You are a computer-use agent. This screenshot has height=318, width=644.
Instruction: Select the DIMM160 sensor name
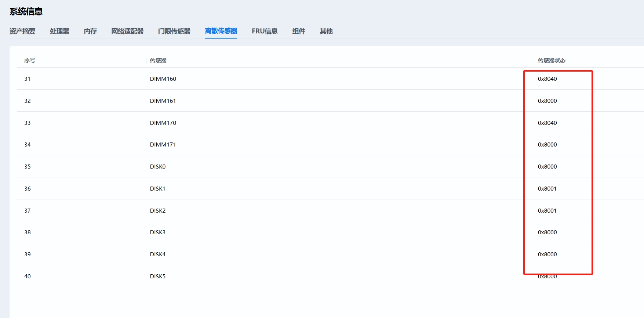(163, 79)
